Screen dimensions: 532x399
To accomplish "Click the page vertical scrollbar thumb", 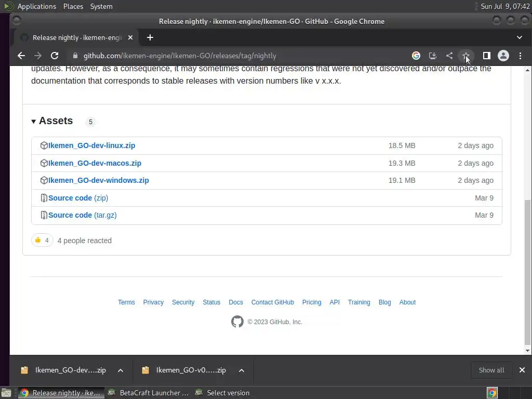I will [527, 272].
